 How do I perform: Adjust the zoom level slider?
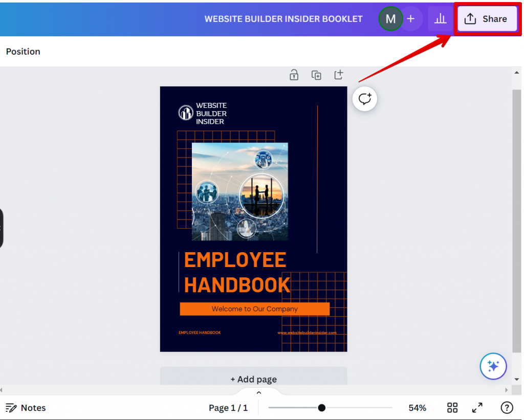point(321,408)
